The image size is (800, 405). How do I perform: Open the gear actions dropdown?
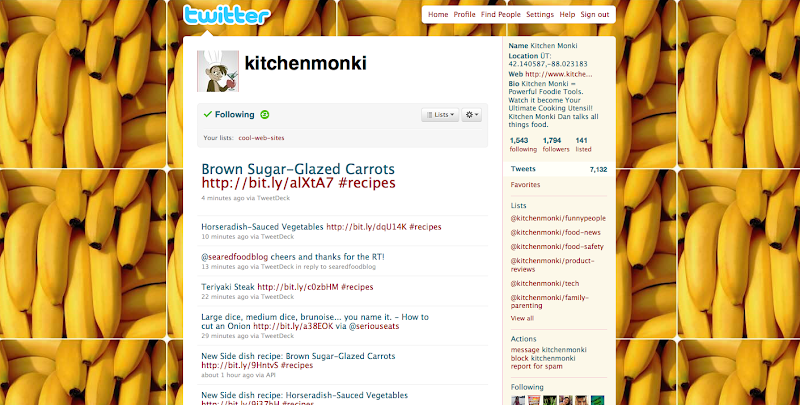click(471, 115)
